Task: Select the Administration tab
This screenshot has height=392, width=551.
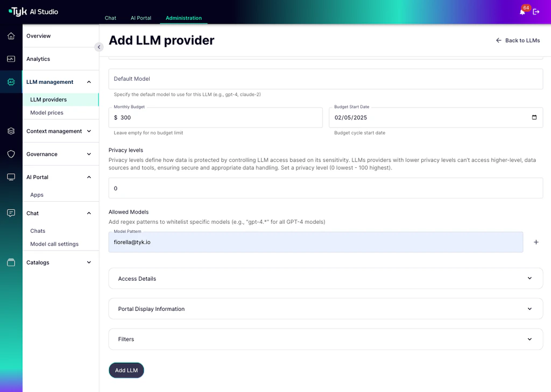Action: [x=184, y=18]
